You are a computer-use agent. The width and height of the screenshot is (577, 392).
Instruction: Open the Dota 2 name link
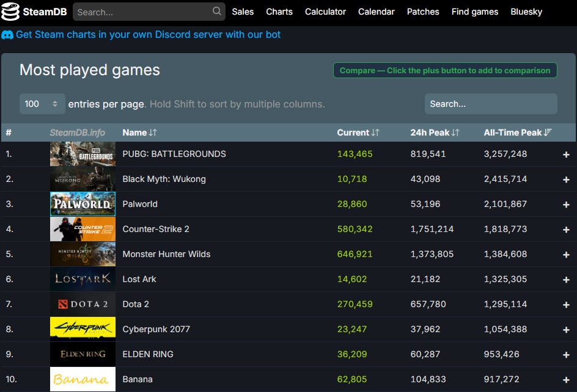136,304
